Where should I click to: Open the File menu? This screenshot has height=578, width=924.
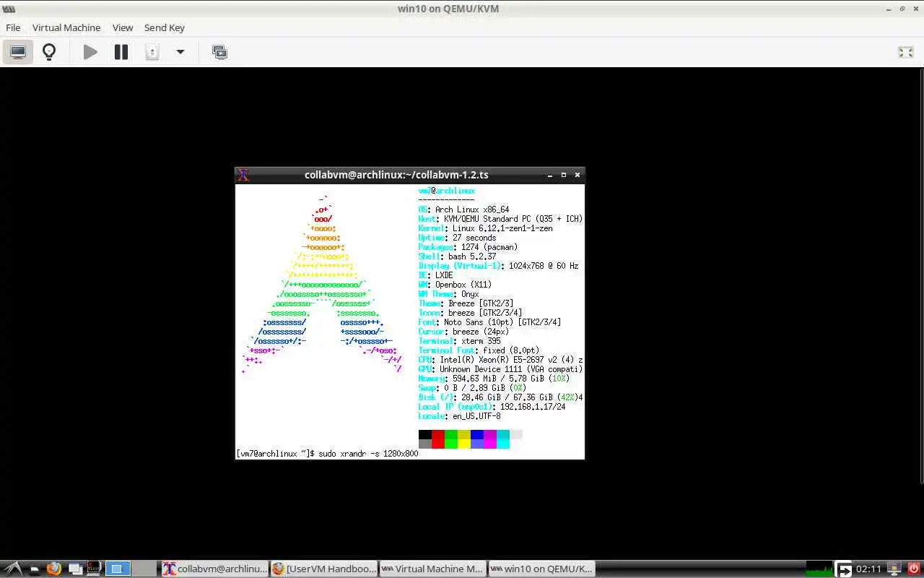13,27
